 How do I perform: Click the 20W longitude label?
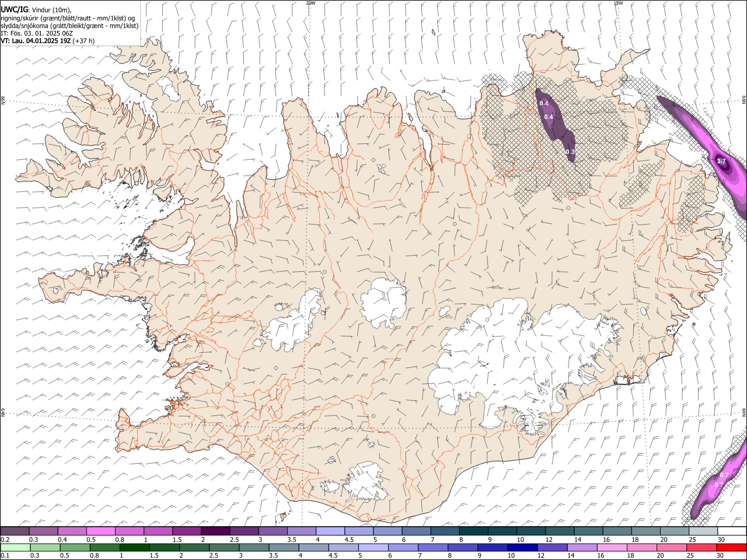(310, 3)
